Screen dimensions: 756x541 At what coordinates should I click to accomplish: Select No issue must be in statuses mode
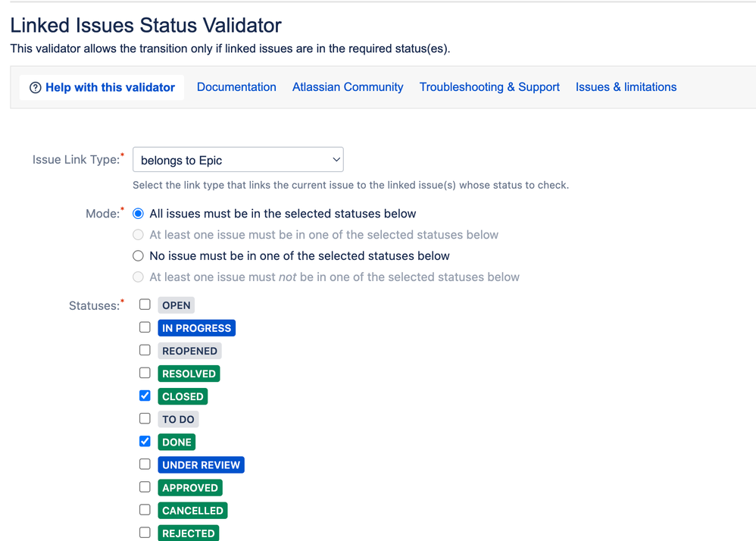[138, 256]
